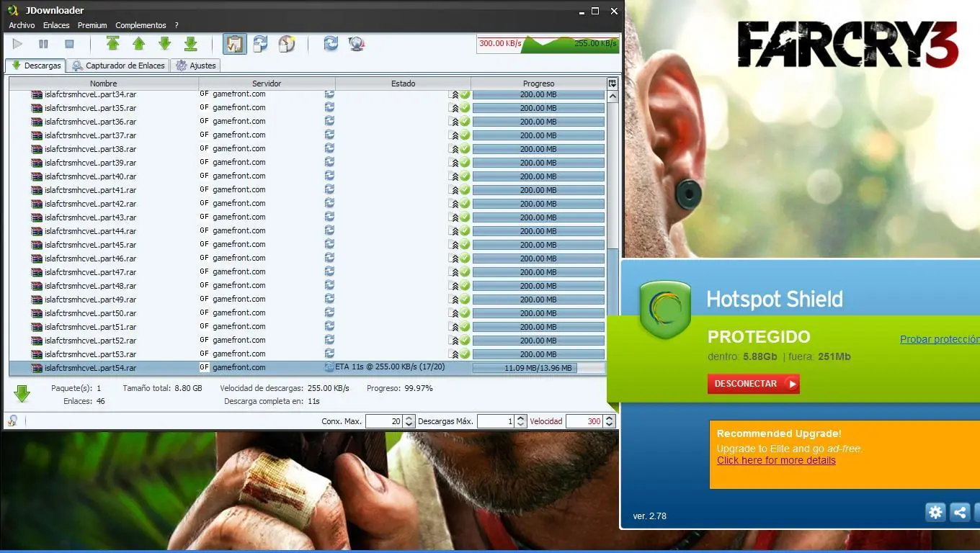Move selected link to the top
The image size is (980, 553).
113,44
